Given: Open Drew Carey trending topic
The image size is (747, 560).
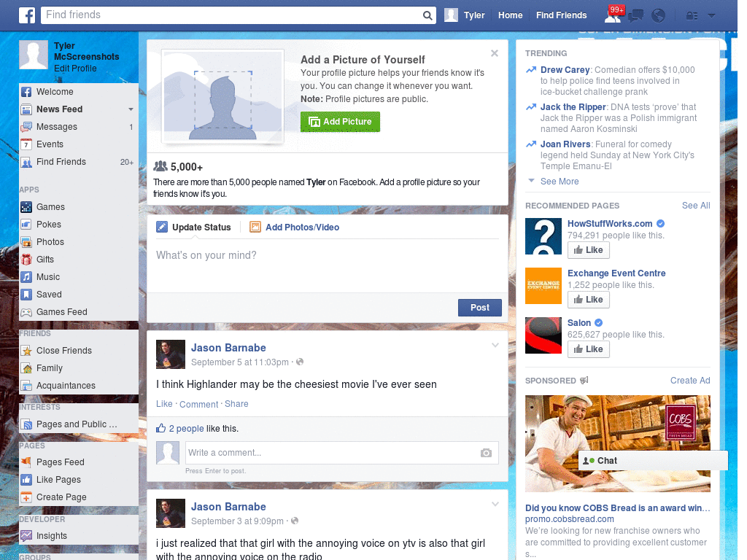Looking at the screenshot, I should tap(565, 69).
